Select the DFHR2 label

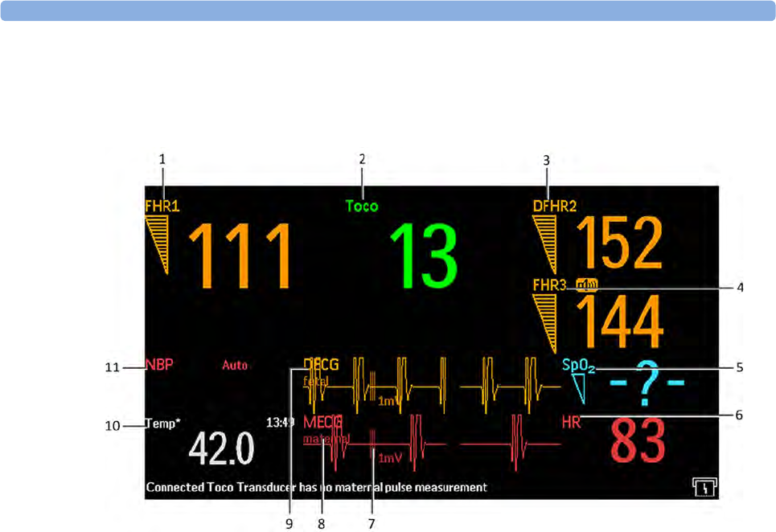pos(555,207)
